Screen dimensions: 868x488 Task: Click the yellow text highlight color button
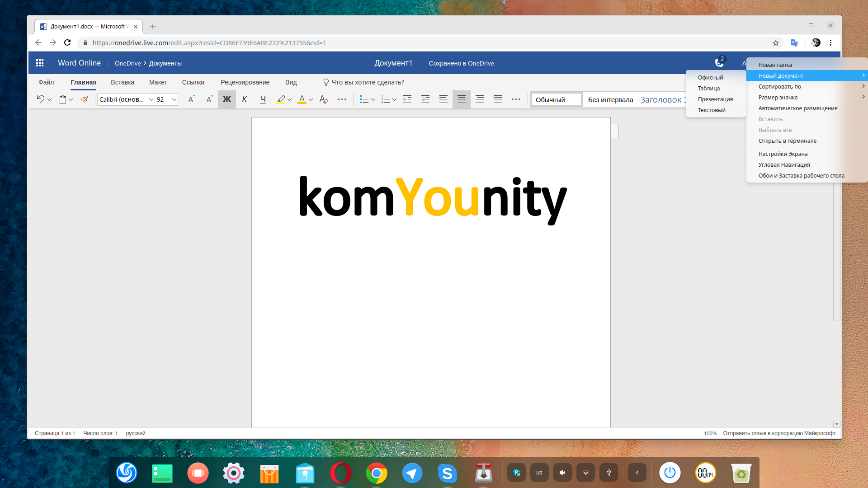(281, 99)
